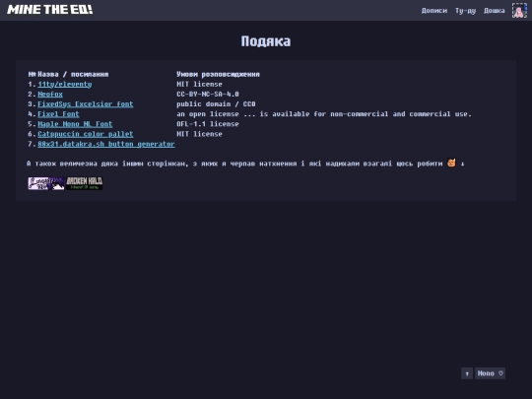
Task: Open the Дописи navigation item
Action: pos(434,11)
